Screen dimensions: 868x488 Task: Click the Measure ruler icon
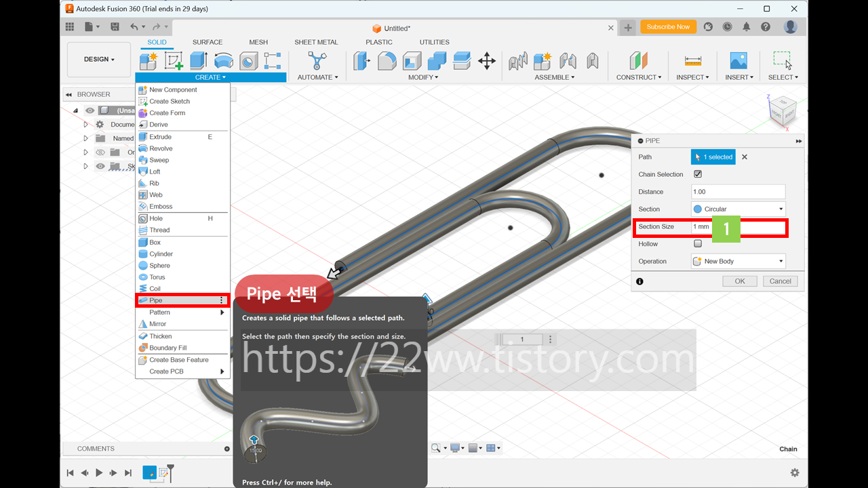tap(692, 61)
